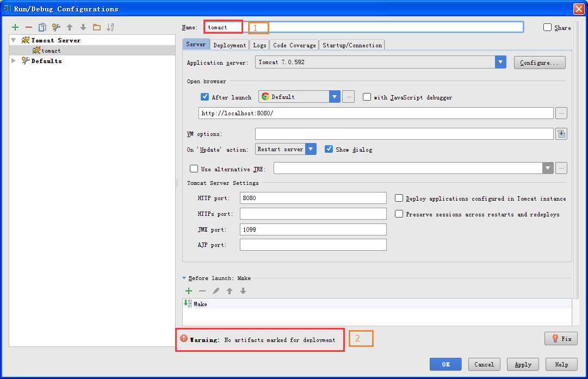Select Make entry in before launch list
This screenshot has height=379, width=588.
(377, 303)
